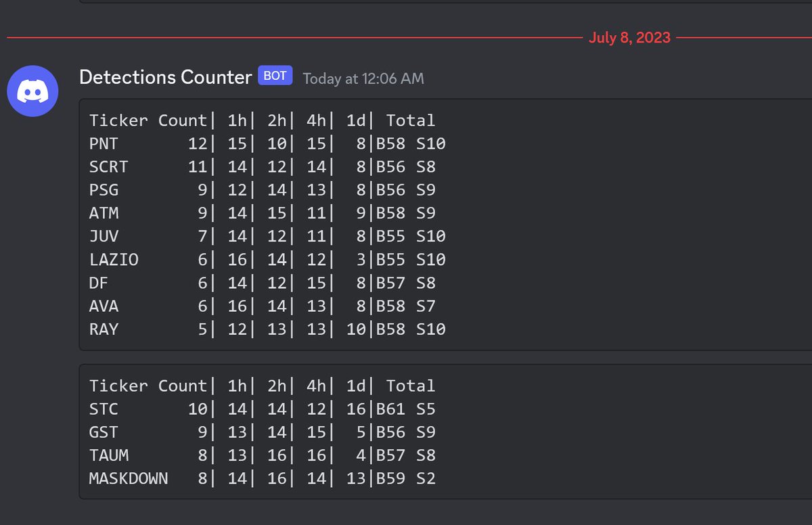This screenshot has height=525, width=812.
Task: Click the B58 S7 total for AVA
Action: pyautogui.click(x=406, y=306)
